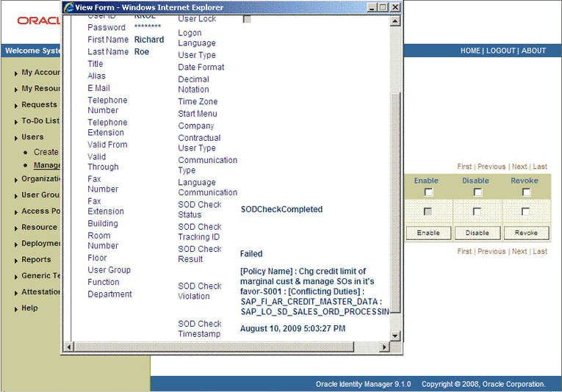Open the Deployment menu item
This screenshot has height=392, width=562.
(41, 243)
